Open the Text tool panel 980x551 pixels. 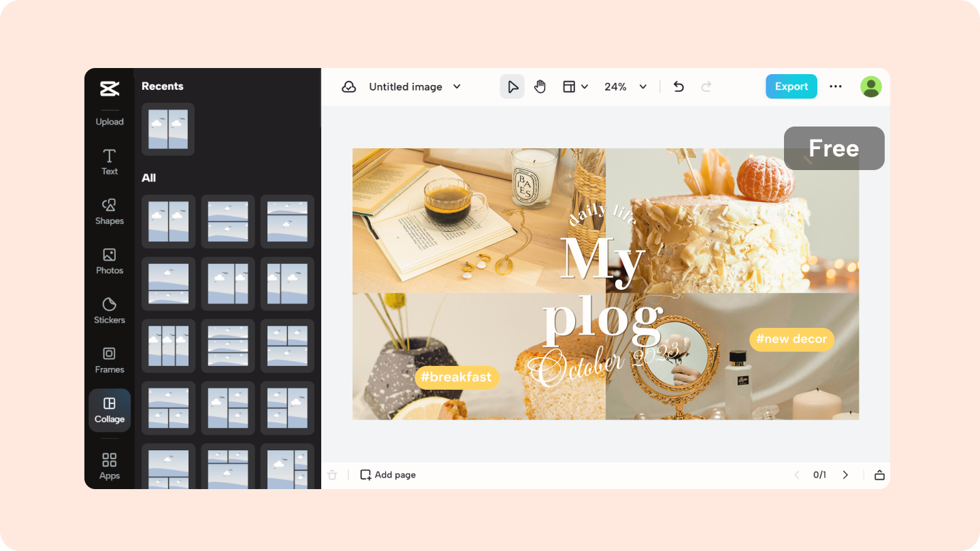point(110,162)
